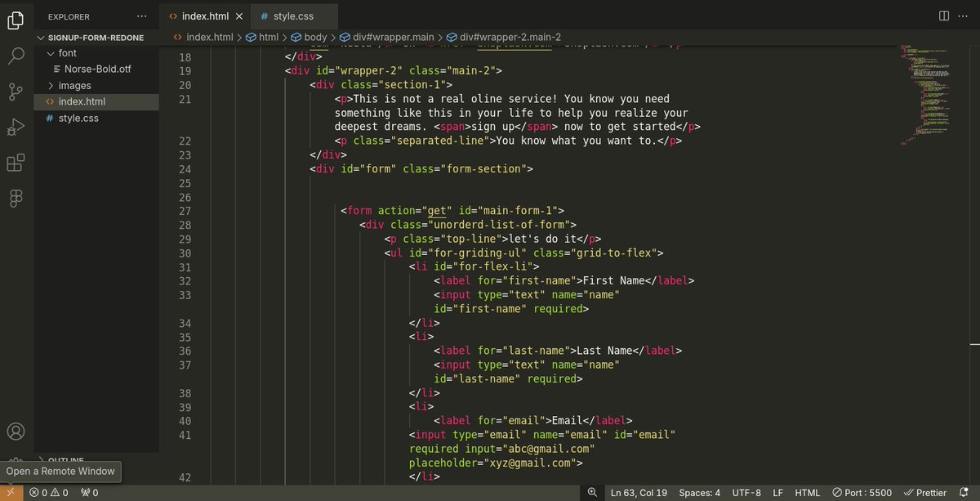Open Explorer Views and More Actions ellipsis

point(142,16)
